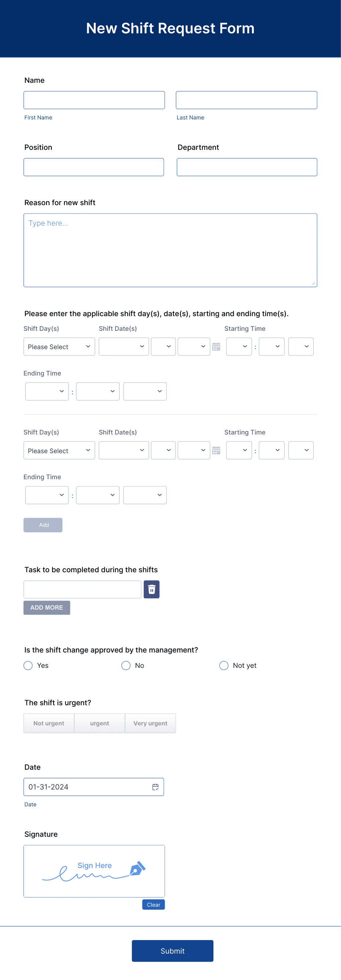Open the Shift Date(s) month dropdown
The width and height of the screenshot is (341, 980).
[x=124, y=347]
